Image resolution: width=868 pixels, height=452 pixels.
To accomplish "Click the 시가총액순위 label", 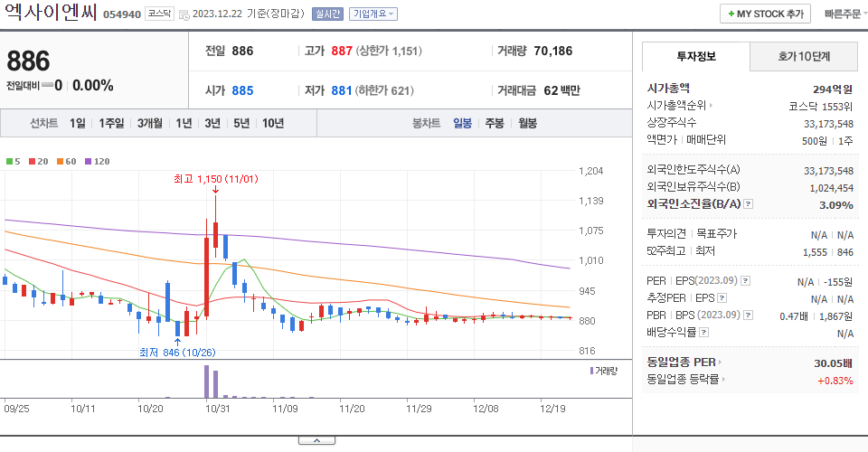I will click(x=676, y=105).
